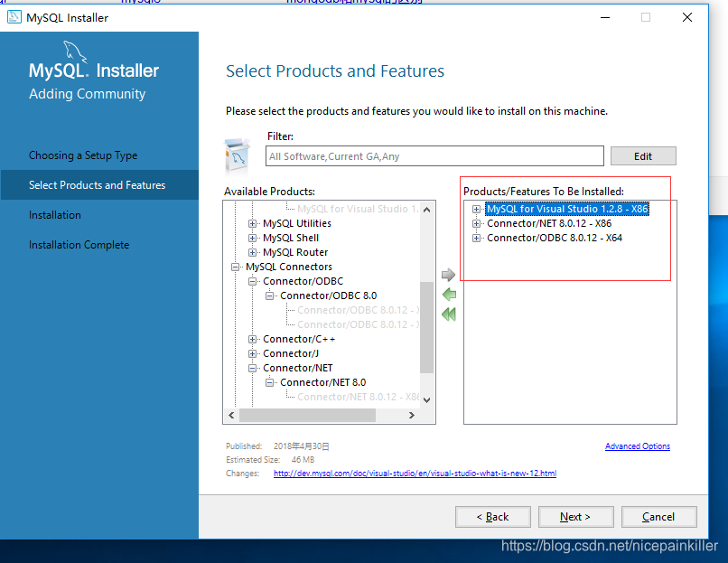This screenshot has width=728, height=563.
Task: Click the Filter text field
Action: [x=434, y=155]
